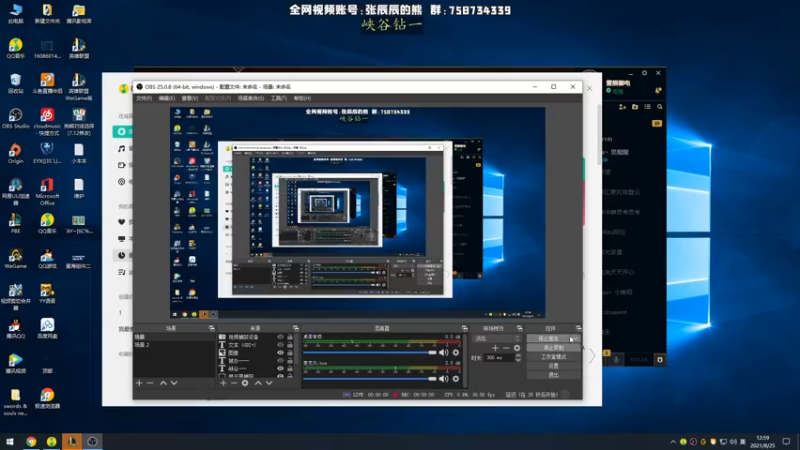Toggle visibility of video capture device source

point(280,337)
